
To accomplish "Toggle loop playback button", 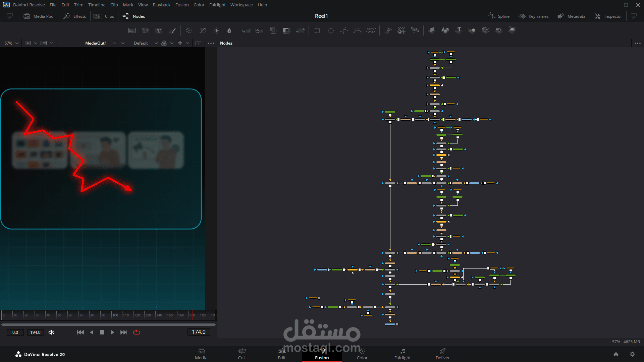I will 137,332.
